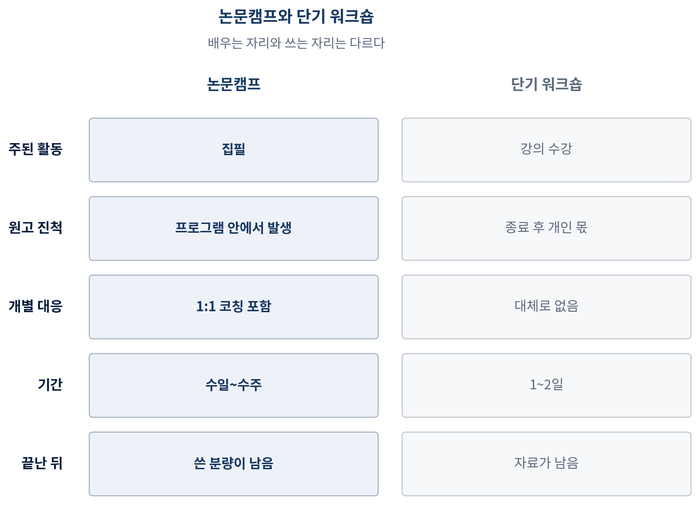Select the 자료가 남음 cell
The height and width of the screenshot is (505, 700).
pos(546,464)
